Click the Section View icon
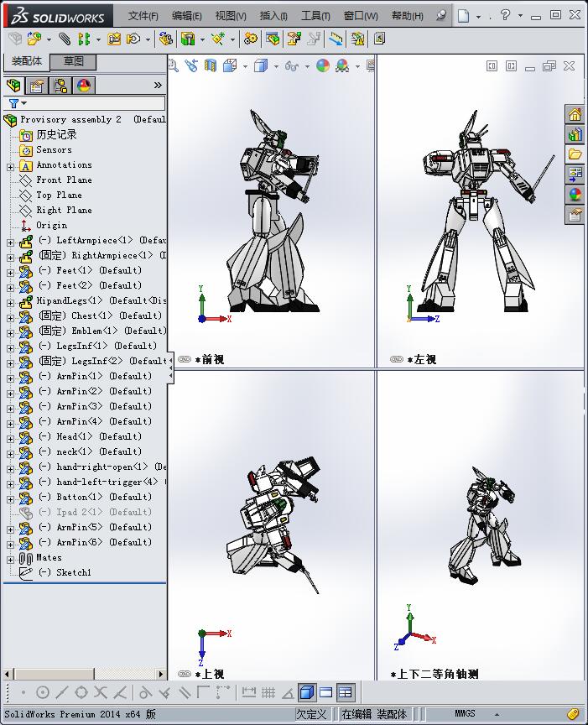This screenshot has height=725, width=588. pos(211,65)
